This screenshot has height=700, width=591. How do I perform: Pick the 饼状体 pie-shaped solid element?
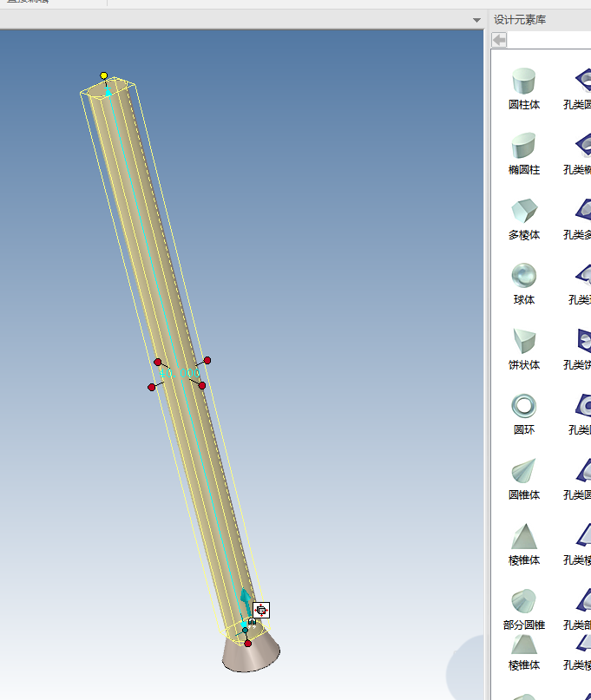[x=523, y=349]
